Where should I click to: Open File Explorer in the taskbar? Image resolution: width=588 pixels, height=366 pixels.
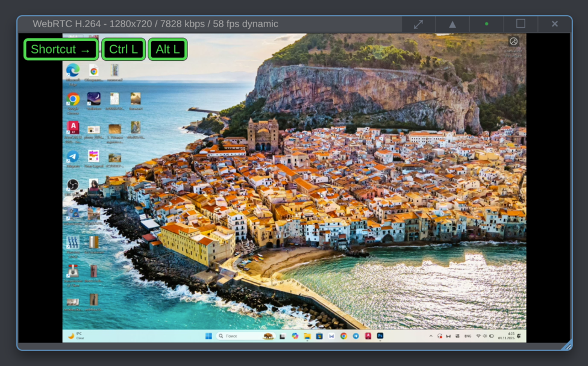point(307,336)
